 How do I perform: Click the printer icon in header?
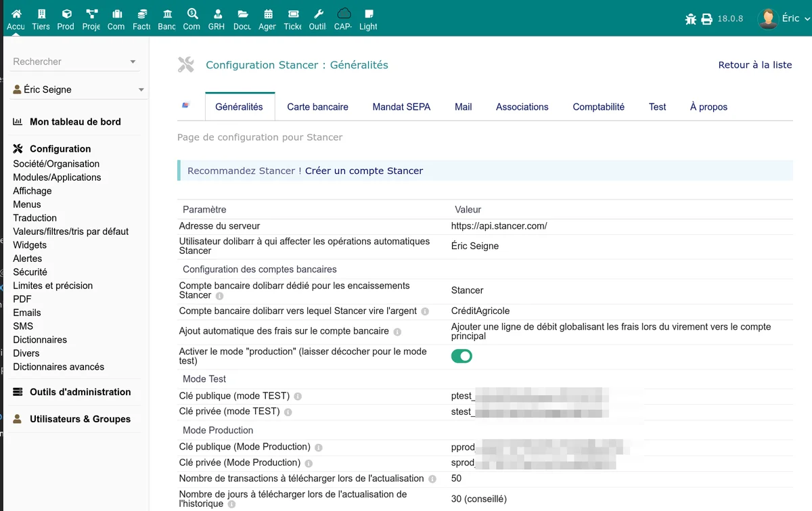pos(707,19)
